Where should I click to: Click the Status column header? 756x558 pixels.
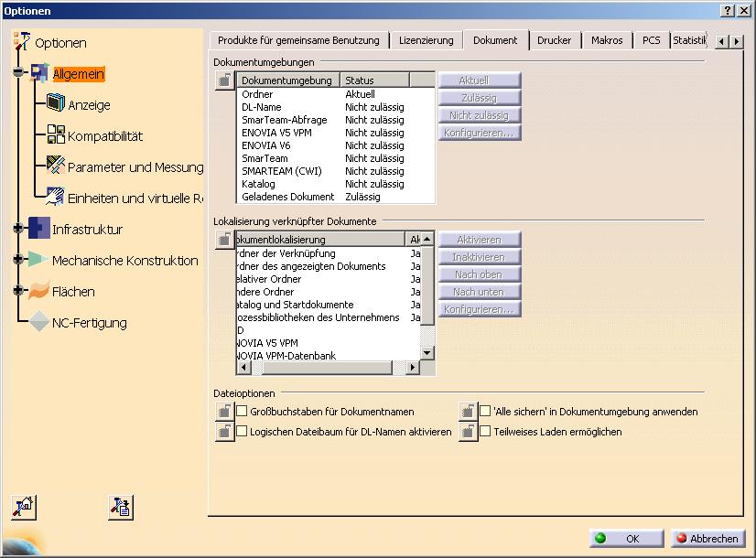click(374, 80)
